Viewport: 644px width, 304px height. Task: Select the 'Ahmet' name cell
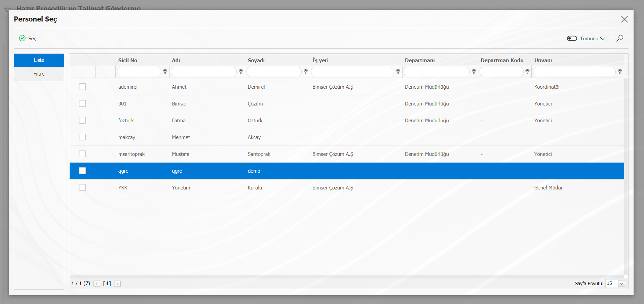coord(179,87)
